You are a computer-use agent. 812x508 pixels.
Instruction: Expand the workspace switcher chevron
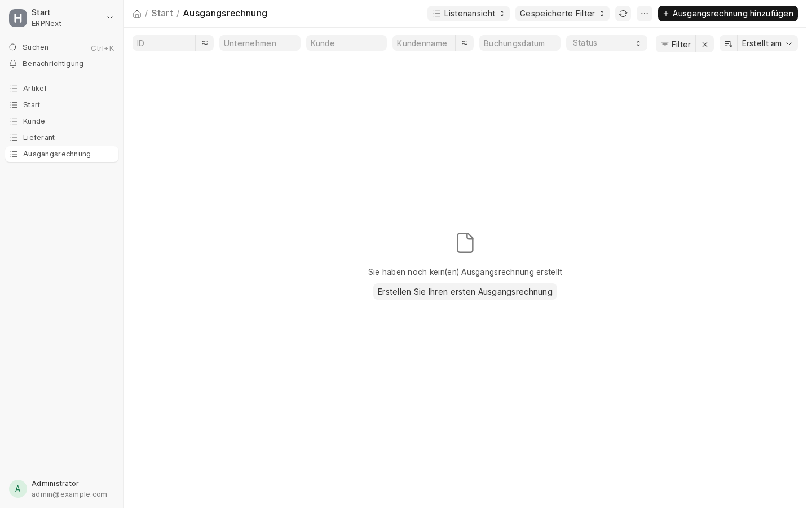pyautogui.click(x=110, y=18)
